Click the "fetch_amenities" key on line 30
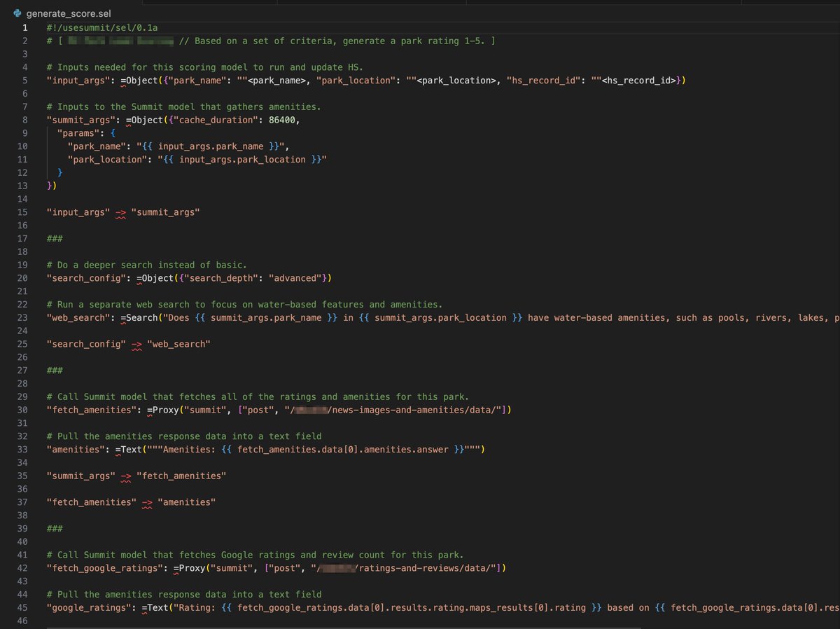The image size is (840, 629). click(x=92, y=410)
